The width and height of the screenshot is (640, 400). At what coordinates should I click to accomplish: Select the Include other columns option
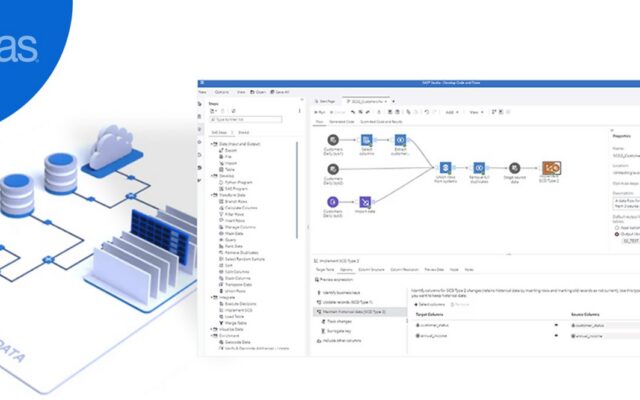[x=339, y=341]
